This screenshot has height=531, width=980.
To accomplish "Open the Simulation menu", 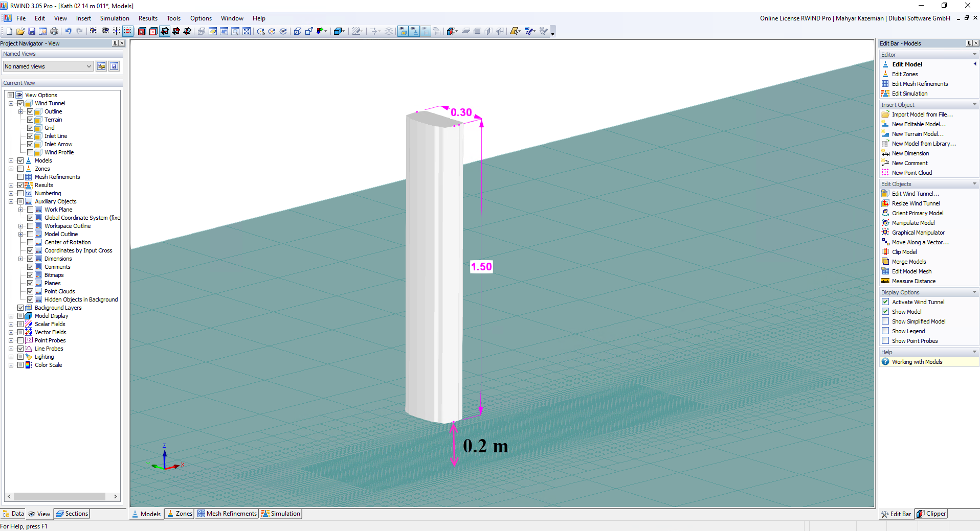I will 114,18.
